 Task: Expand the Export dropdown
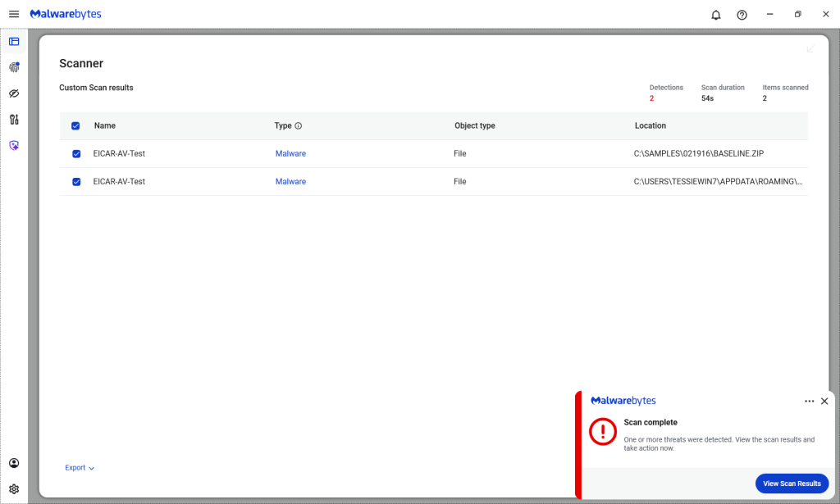[x=80, y=468]
